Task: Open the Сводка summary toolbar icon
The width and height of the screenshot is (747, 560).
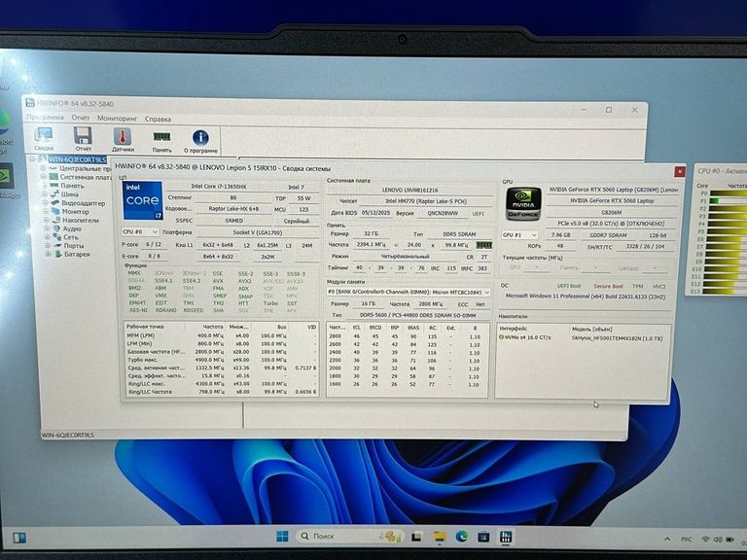Action: point(44,139)
